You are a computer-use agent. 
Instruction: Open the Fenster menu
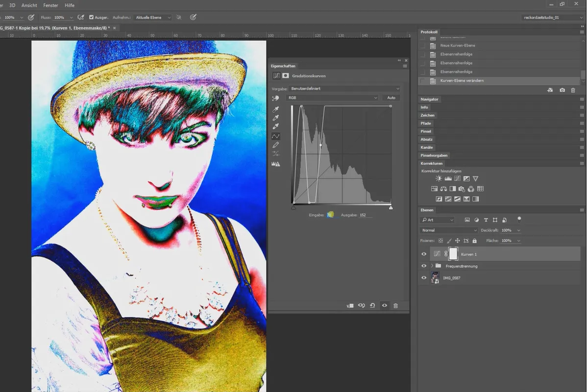click(x=51, y=5)
